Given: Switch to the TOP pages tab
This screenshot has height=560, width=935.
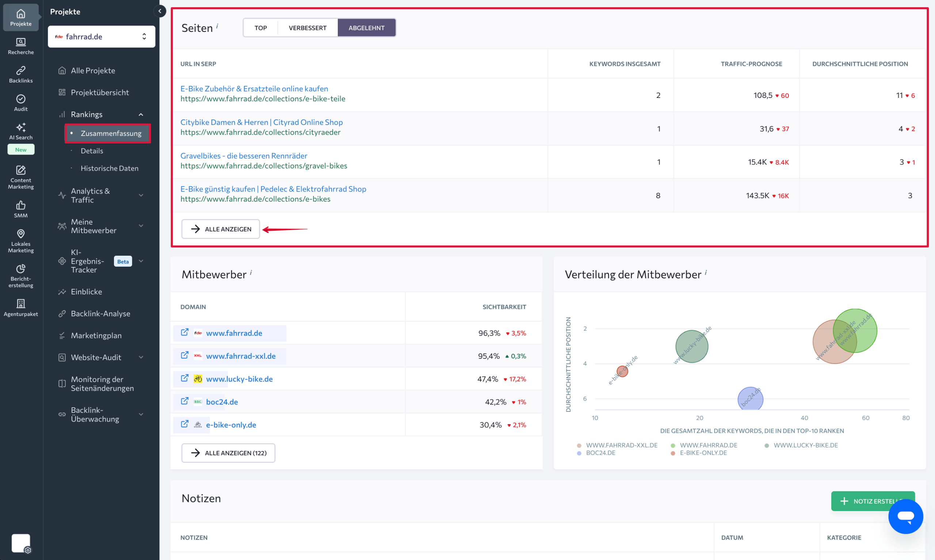Looking at the screenshot, I should pyautogui.click(x=261, y=27).
